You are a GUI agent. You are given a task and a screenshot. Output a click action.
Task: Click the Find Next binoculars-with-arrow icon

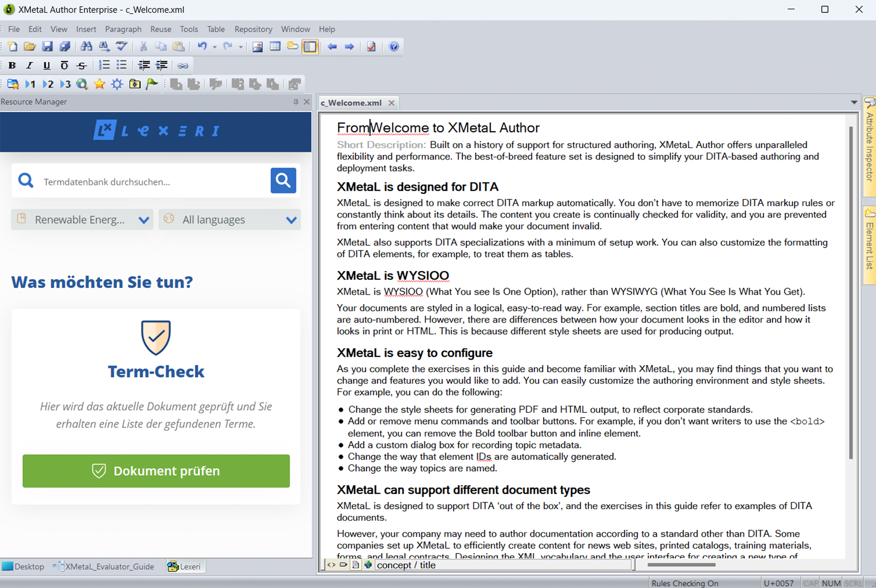pos(104,47)
